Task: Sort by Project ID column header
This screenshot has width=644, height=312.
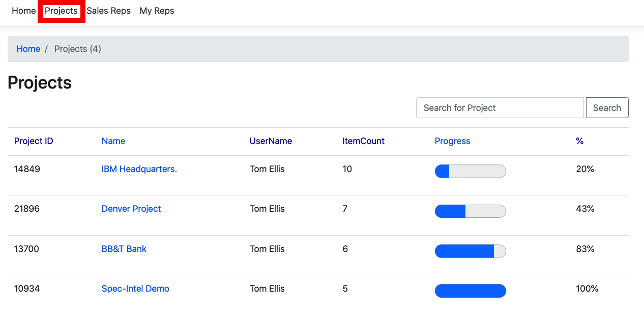Action: [34, 141]
